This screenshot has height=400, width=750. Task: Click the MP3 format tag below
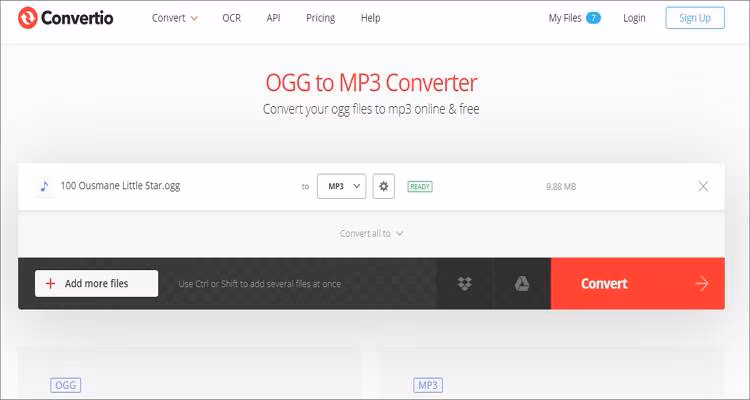tap(428, 385)
